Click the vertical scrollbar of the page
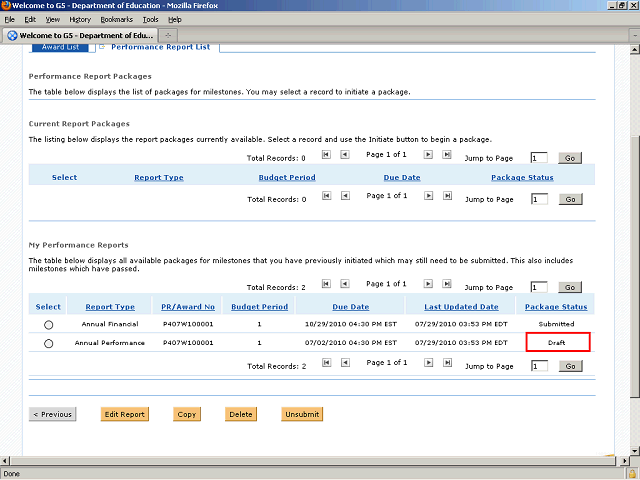Image resolution: width=640 pixels, height=480 pixels. 632,250
